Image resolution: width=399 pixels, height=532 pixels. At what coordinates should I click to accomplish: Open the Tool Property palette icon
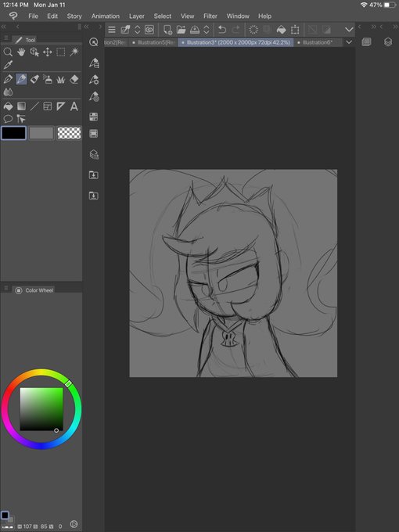(94, 80)
